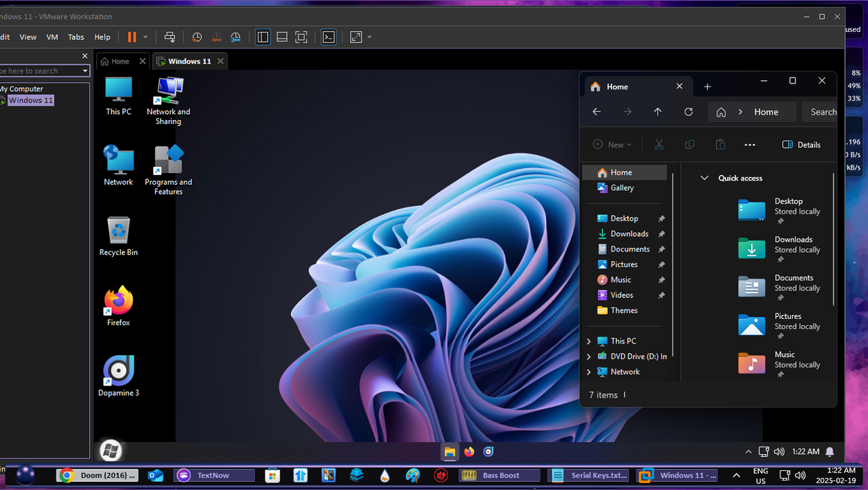Refresh the File Explorer view
The image size is (868, 490).
(688, 112)
